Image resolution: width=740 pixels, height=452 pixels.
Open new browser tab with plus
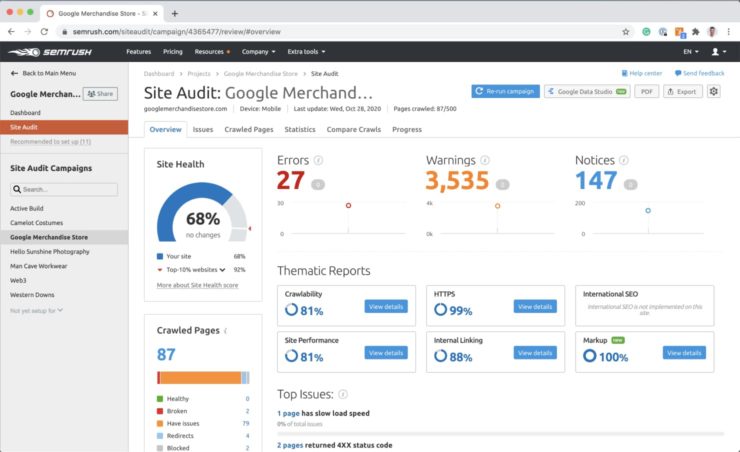pyautogui.click(x=175, y=13)
